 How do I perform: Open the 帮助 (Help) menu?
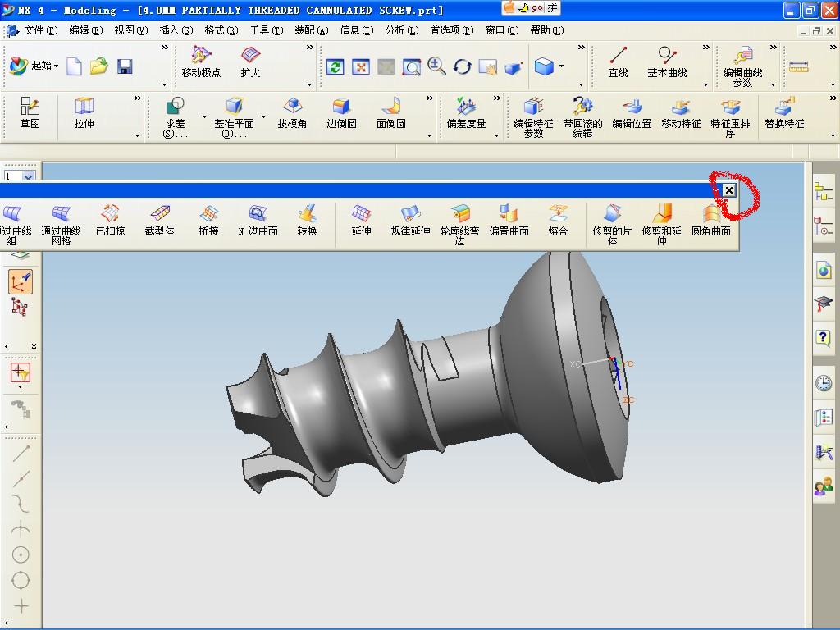[547, 30]
